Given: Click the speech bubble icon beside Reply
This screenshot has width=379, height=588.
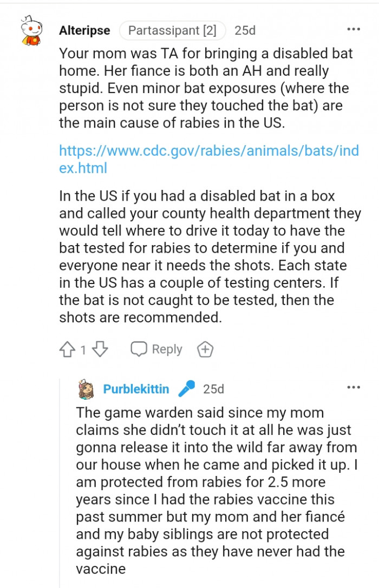Looking at the screenshot, I should pyautogui.click(x=140, y=349).
